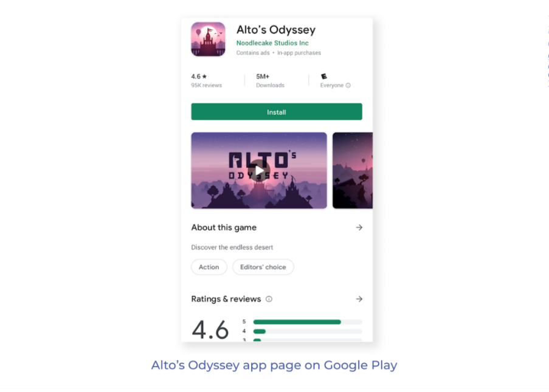The image size is (549, 392).
Task: Click the 95K reviews text
Action: [206, 86]
